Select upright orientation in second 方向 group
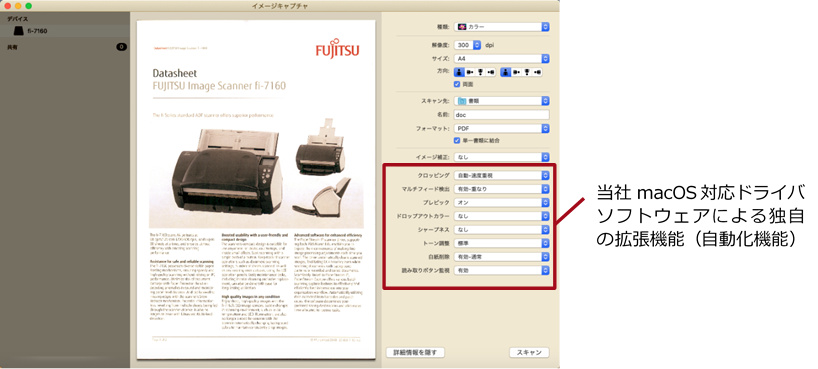The image size is (818, 369). tap(505, 72)
